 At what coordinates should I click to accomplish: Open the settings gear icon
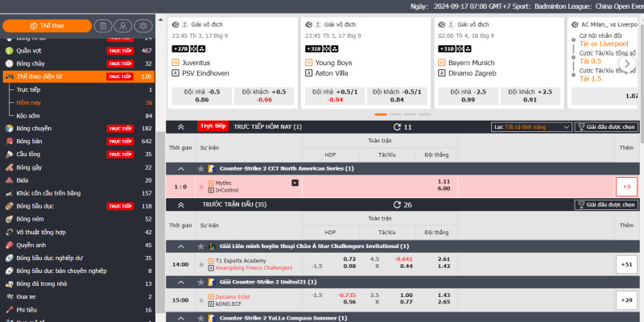tap(142, 26)
